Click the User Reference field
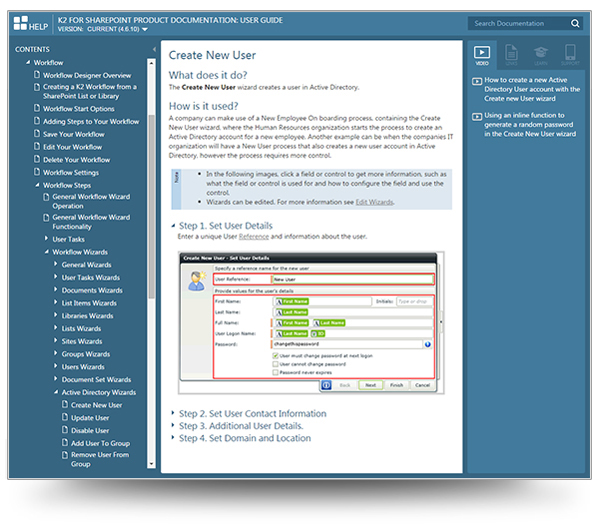The height and width of the screenshot is (524, 599). [x=353, y=279]
